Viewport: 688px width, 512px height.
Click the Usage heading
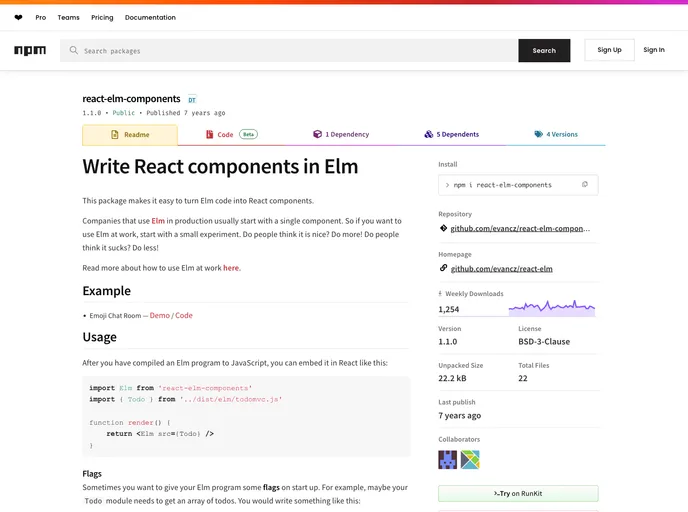click(100, 337)
